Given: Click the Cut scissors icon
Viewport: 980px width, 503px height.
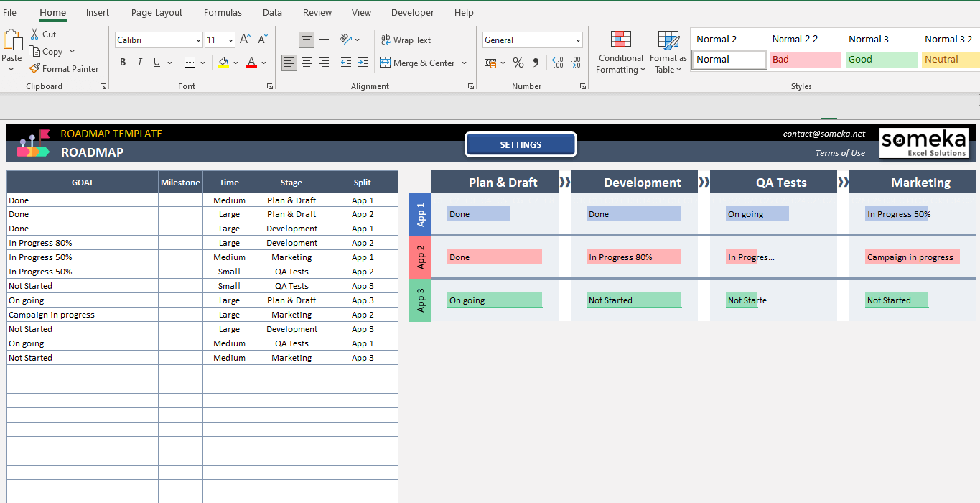Looking at the screenshot, I should point(34,34).
